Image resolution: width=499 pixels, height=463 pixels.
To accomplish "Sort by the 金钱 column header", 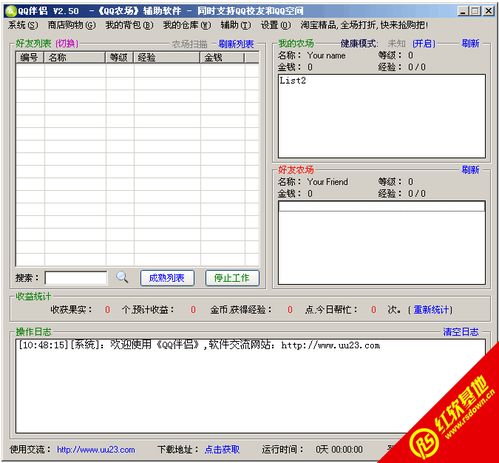I will (x=222, y=58).
